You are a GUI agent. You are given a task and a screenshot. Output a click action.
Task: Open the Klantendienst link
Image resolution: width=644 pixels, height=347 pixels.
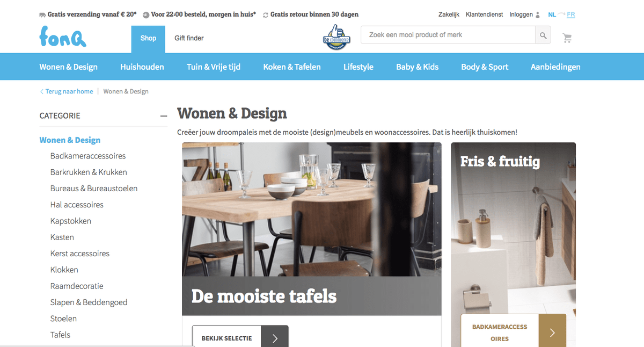coord(484,15)
